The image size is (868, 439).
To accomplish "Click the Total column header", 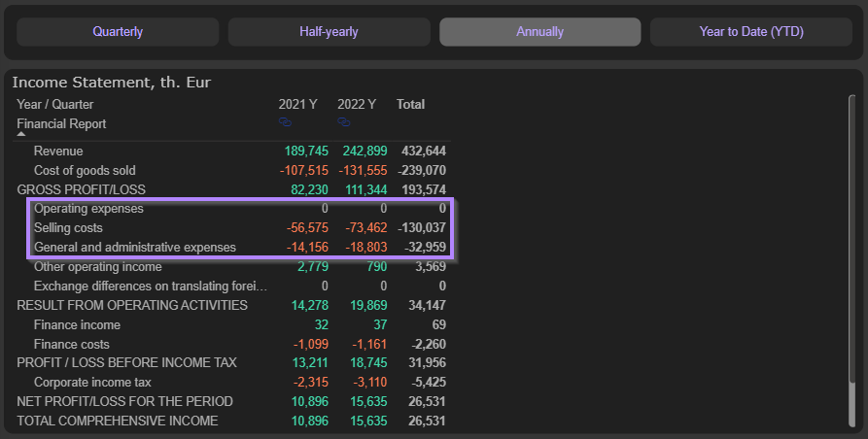I will 410,104.
